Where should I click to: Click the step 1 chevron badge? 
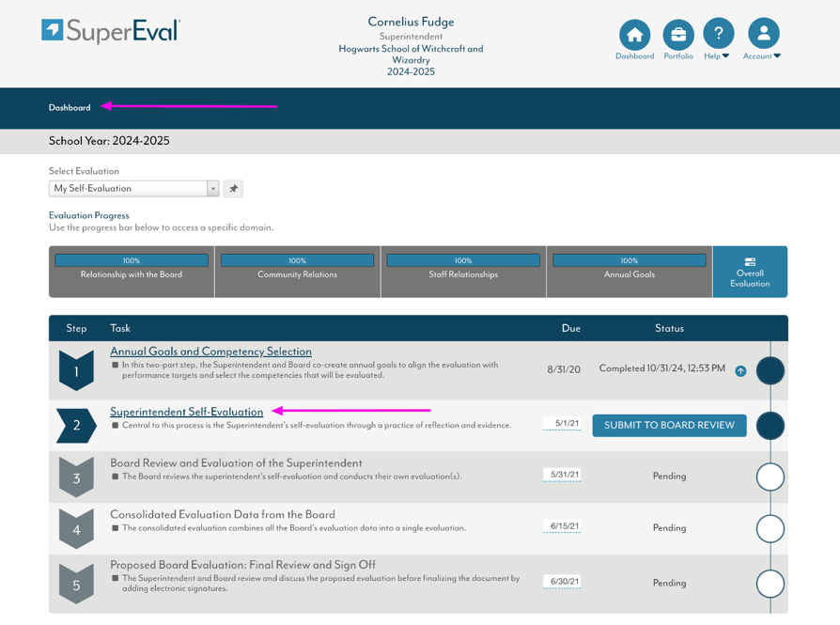click(76, 370)
